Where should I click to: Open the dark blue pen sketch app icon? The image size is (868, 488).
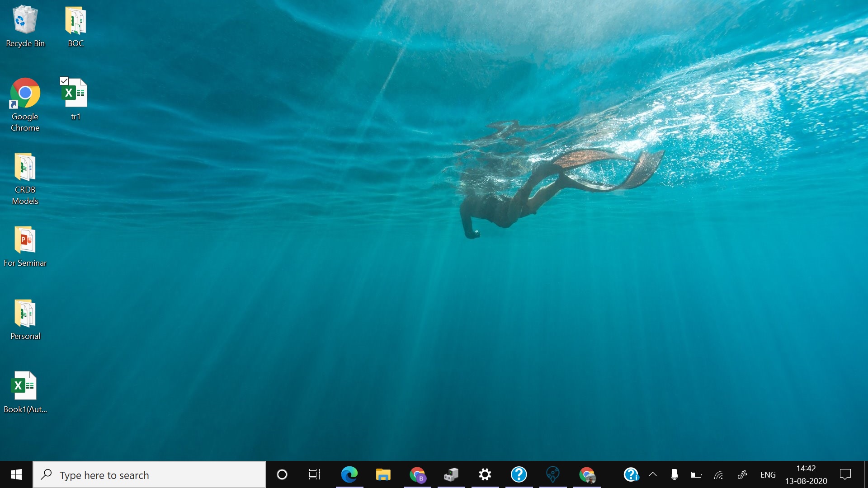tap(553, 474)
